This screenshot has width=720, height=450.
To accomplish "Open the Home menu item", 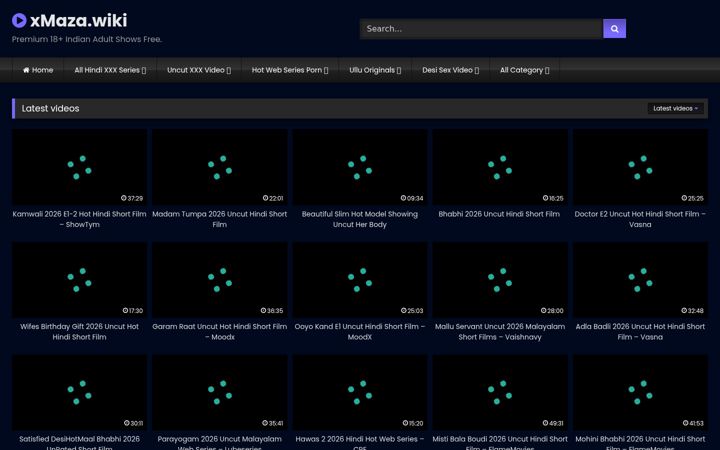I will [38, 70].
